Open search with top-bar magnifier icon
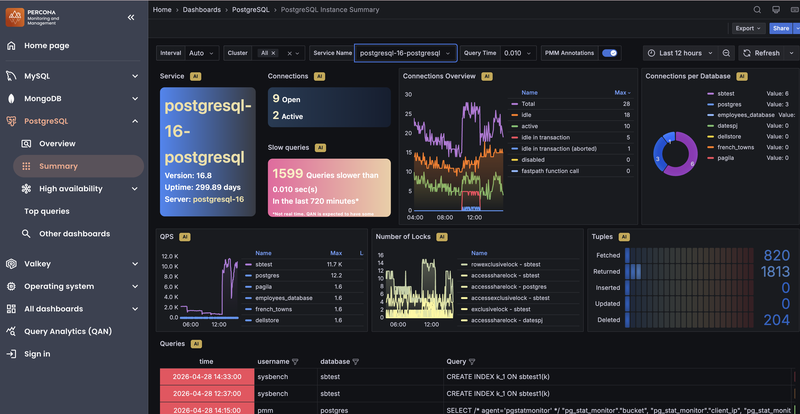This screenshot has width=800, height=414. [757, 10]
